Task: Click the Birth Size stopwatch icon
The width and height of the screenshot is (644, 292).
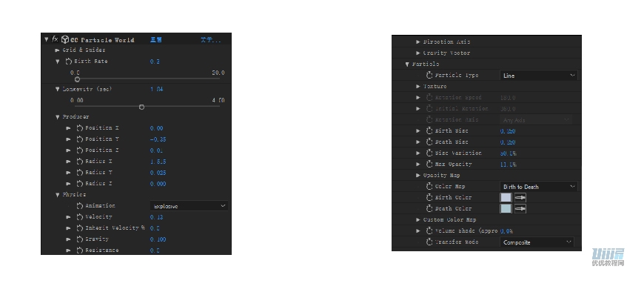Action: click(429, 131)
